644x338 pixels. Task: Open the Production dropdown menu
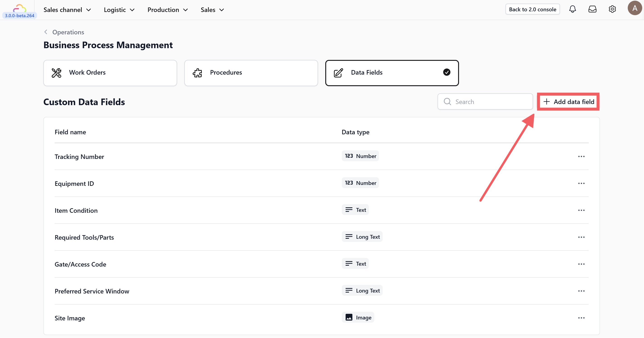(x=168, y=10)
